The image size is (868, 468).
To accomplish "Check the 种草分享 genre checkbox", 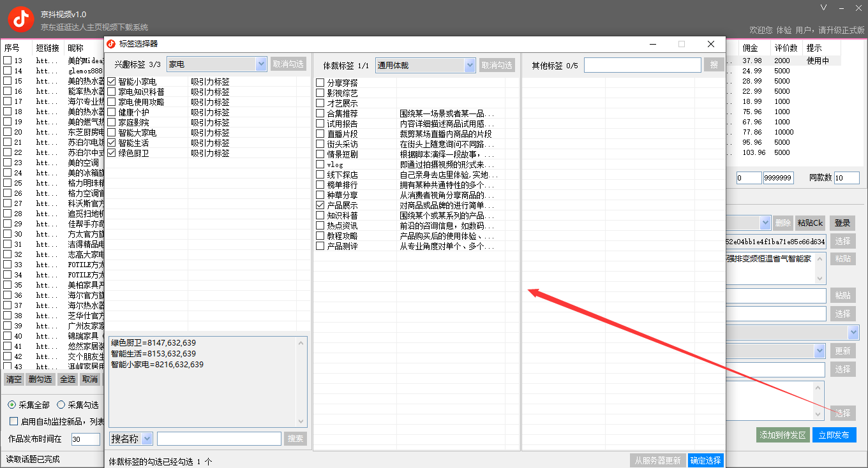I will [x=320, y=195].
